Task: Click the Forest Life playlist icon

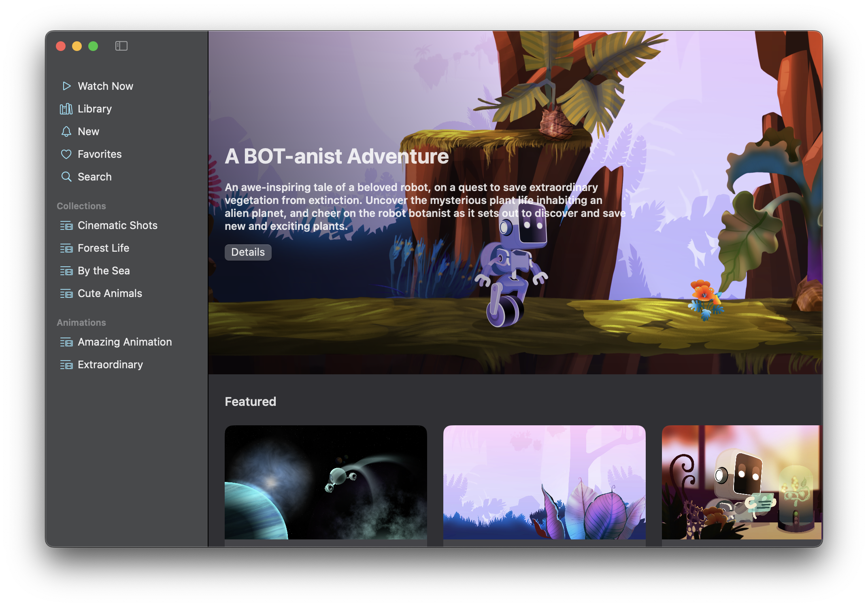Action: 66,248
